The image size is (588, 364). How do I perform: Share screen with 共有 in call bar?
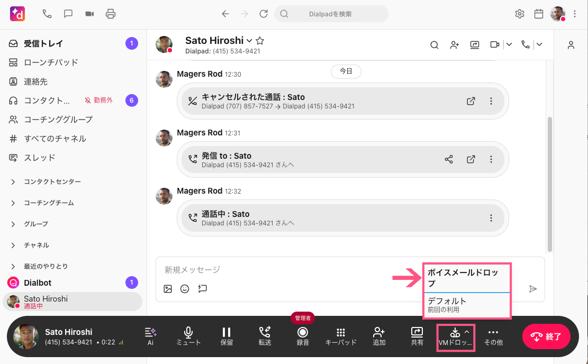click(417, 336)
